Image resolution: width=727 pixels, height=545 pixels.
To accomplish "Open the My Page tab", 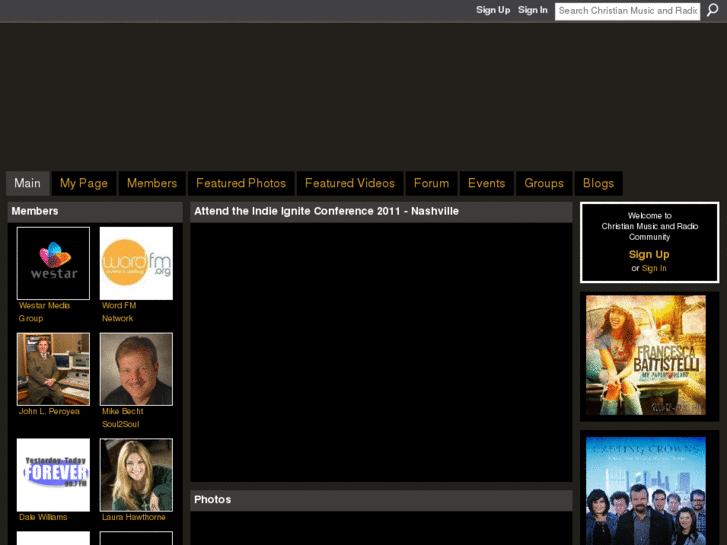I will pyautogui.click(x=84, y=183).
